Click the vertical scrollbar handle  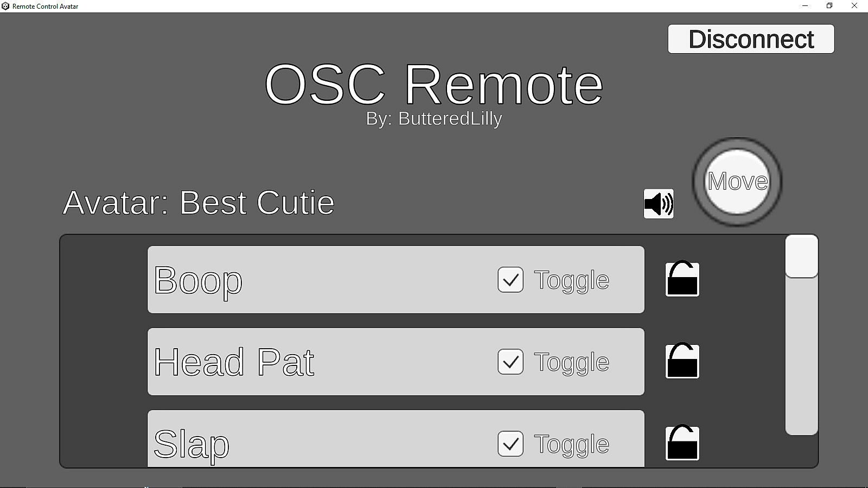tap(801, 256)
